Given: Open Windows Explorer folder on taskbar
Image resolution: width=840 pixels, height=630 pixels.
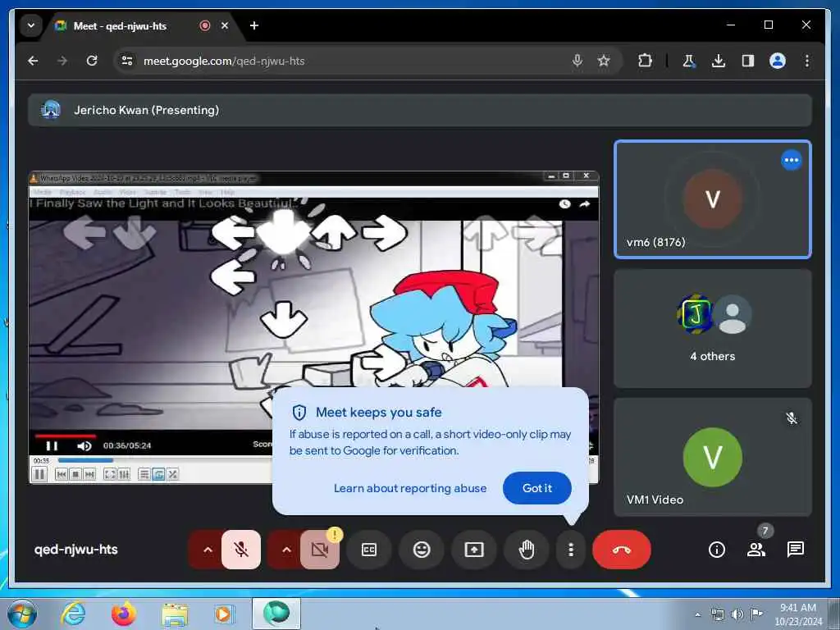Looking at the screenshot, I should [175, 614].
